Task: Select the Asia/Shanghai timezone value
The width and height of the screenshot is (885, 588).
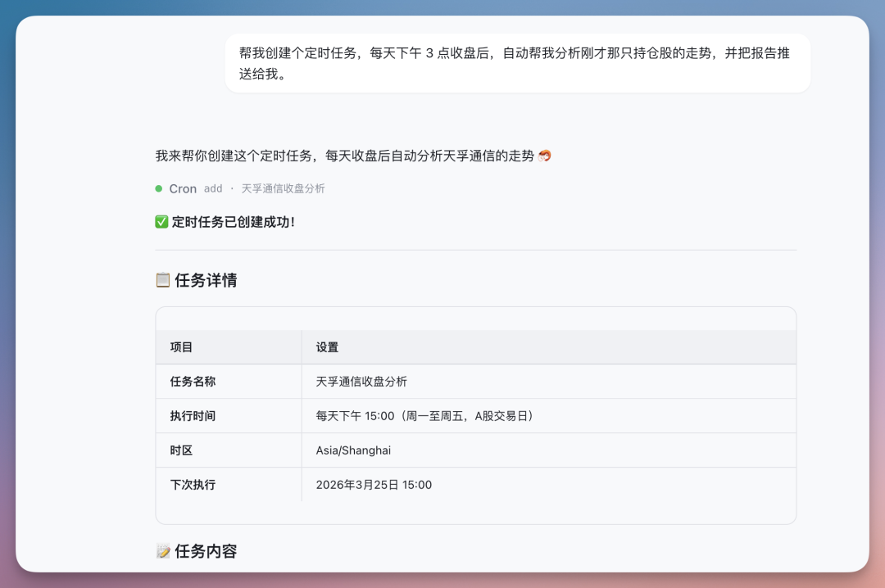Action: coord(353,450)
